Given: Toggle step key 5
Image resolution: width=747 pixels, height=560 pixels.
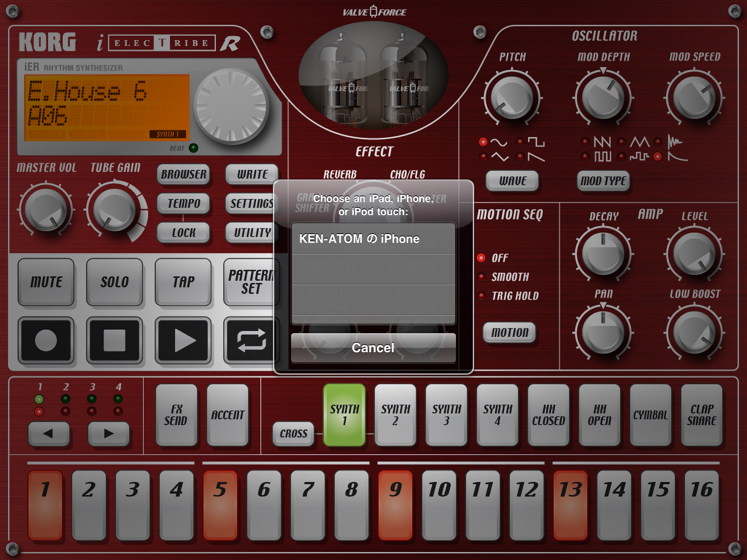Looking at the screenshot, I should 220,505.
